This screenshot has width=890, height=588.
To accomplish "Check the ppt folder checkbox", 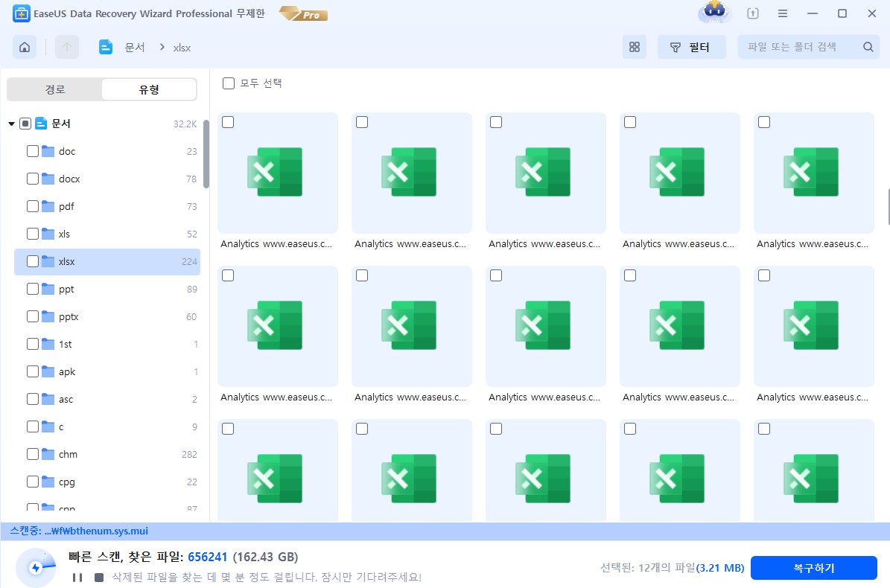I will coord(32,289).
